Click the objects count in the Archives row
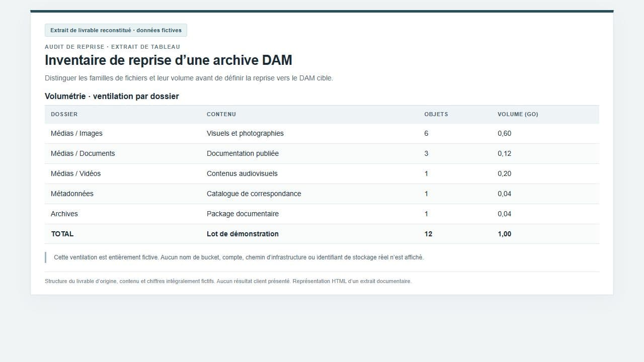The width and height of the screenshot is (644, 362). point(427,214)
